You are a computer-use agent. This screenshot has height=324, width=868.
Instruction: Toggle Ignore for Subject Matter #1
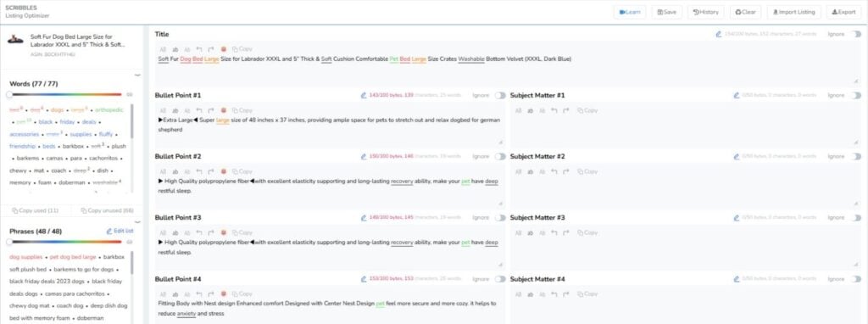click(x=856, y=95)
